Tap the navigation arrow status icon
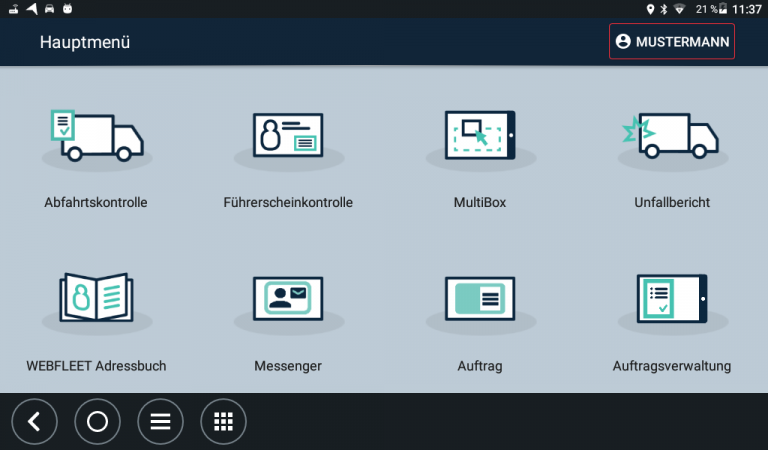Image resolution: width=768 pixels, height=450 pixels. 32,8
